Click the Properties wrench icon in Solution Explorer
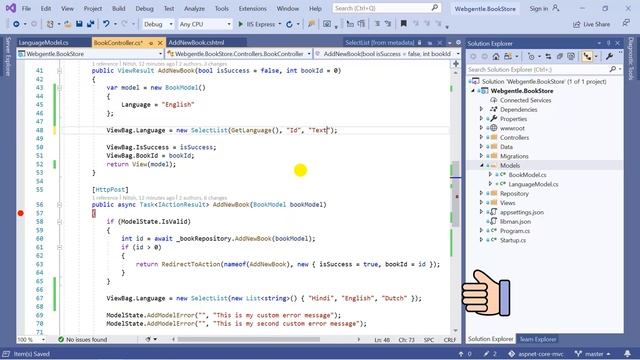 [609, 56]
